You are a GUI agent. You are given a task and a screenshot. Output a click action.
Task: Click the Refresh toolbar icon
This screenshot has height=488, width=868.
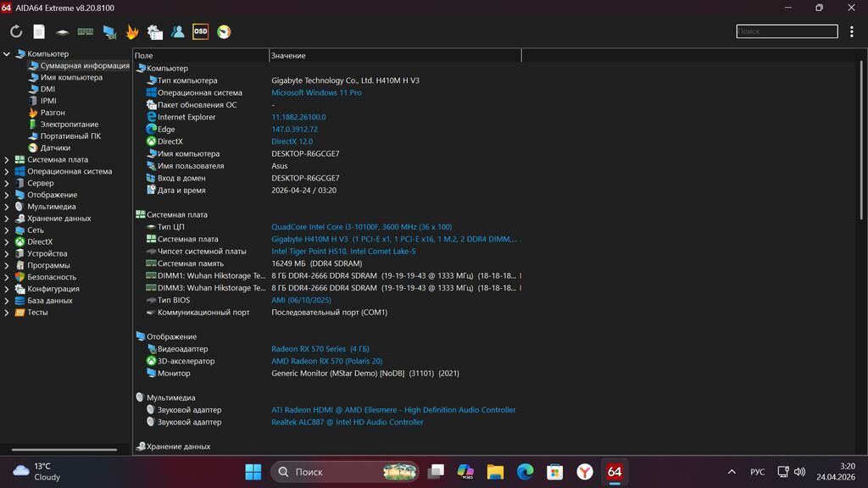pyautogui.click(x=16, y=31)
